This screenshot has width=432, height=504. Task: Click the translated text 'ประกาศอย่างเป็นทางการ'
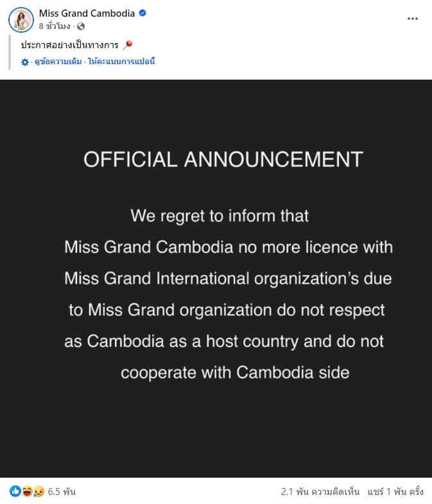(x=69, y=45)
